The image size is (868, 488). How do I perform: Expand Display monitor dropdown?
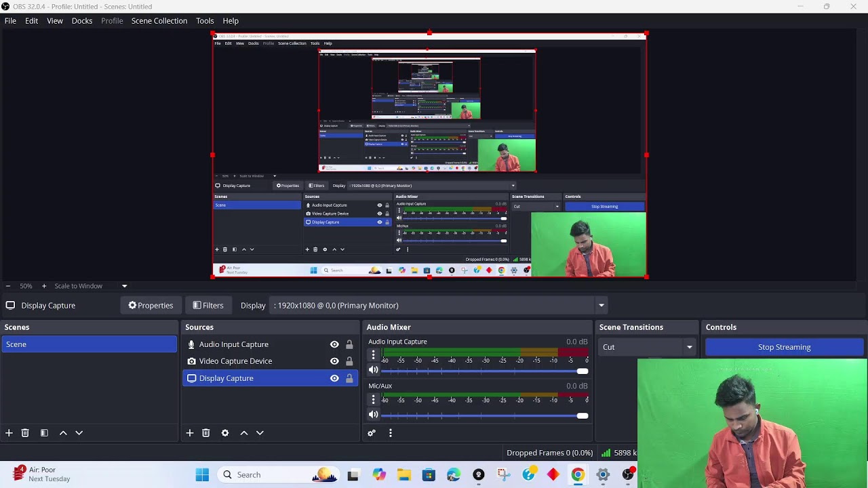click(601, 305)
